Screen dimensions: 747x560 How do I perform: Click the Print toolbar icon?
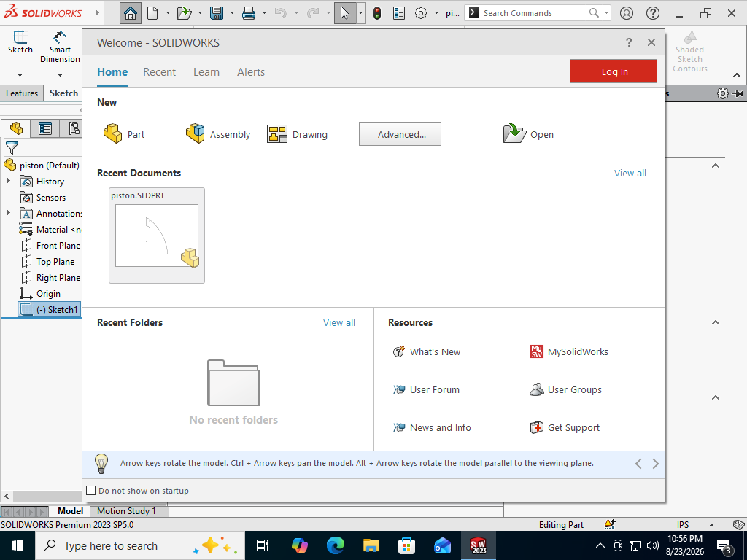click(x=249, y=13)
